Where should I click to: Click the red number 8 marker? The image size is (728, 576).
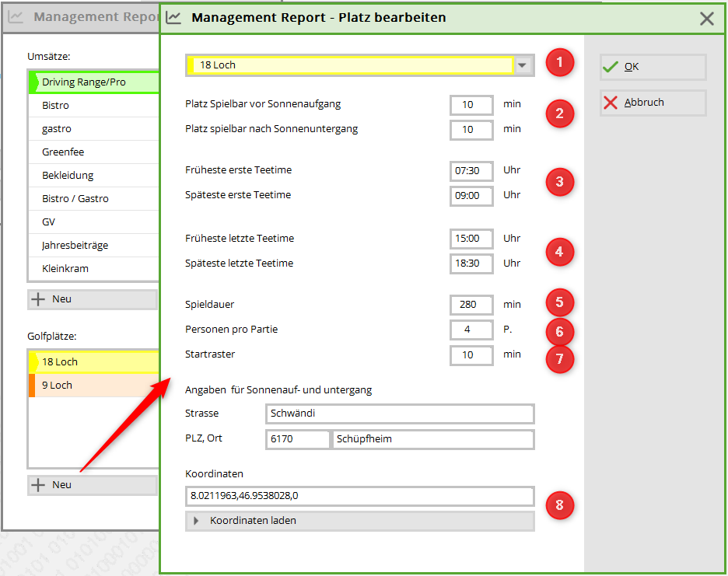tap(559, 507)
